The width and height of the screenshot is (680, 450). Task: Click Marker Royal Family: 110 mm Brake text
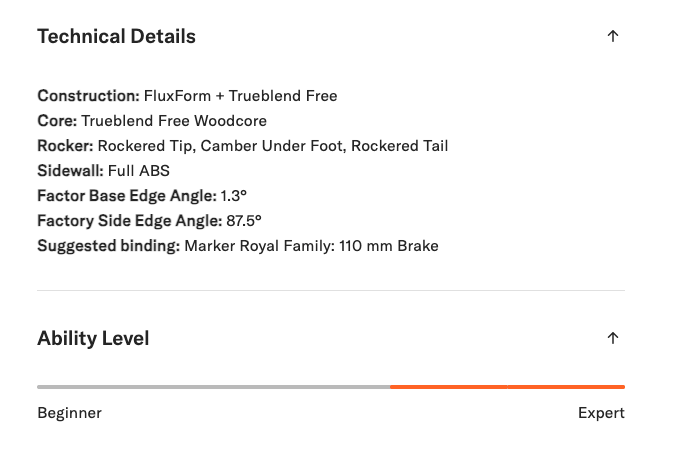(x=312, y=246)
